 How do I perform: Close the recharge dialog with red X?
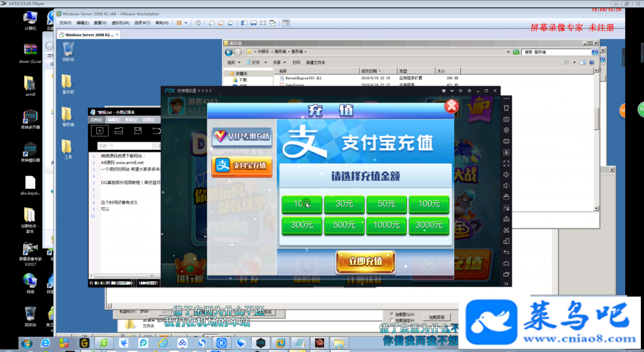click(452, 106)
